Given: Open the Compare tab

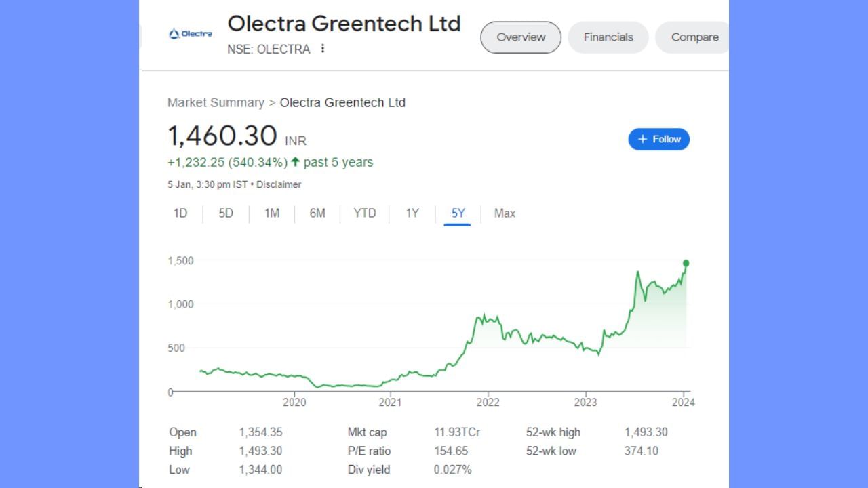Looking at the screenshot, I should (x=694, y=37).
